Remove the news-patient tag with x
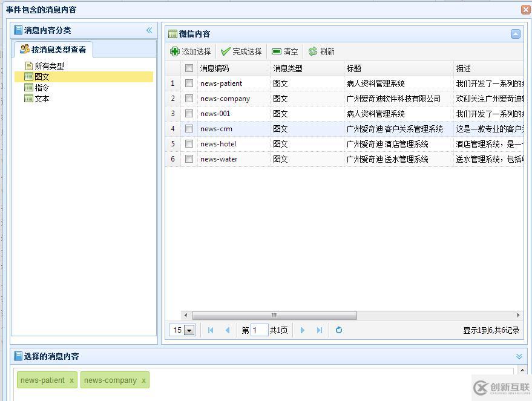The width and height of the screenshot is (532, 401). click(x=71, y=380)
